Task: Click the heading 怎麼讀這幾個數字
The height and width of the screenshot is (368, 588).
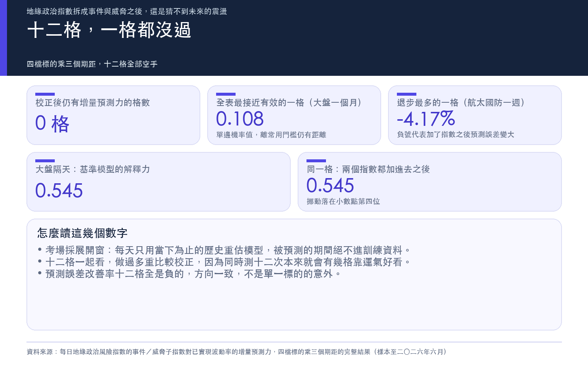Action: pos(82,233)
